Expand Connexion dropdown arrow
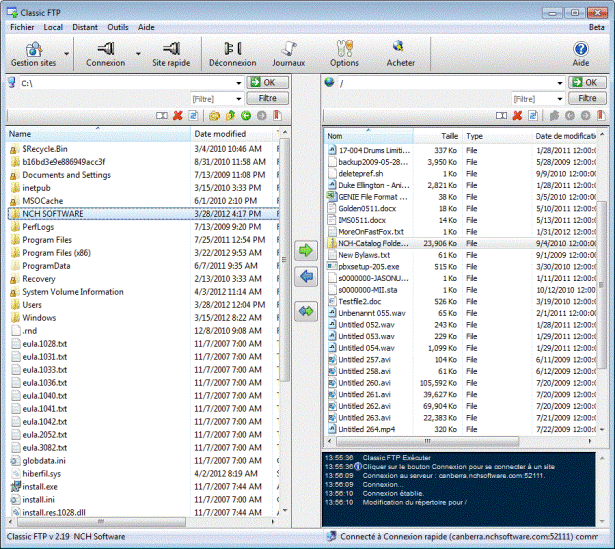 pos(138,54)
